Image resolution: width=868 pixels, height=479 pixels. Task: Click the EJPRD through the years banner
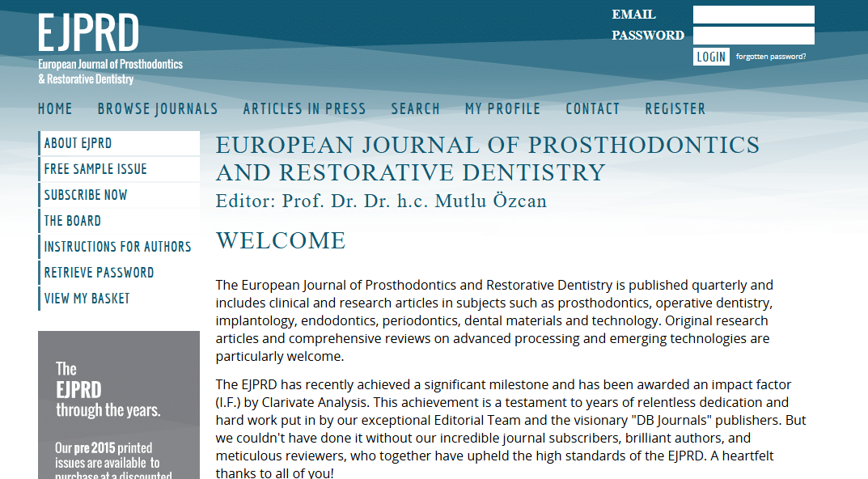coord(118,405)
